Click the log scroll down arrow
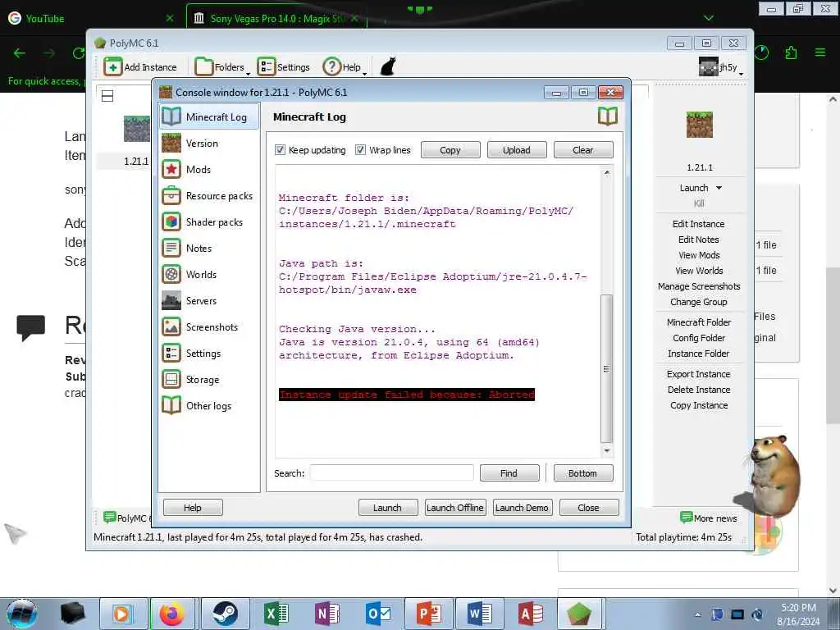The height and width of the screenshot is (630, 840). tap(606, 450)
